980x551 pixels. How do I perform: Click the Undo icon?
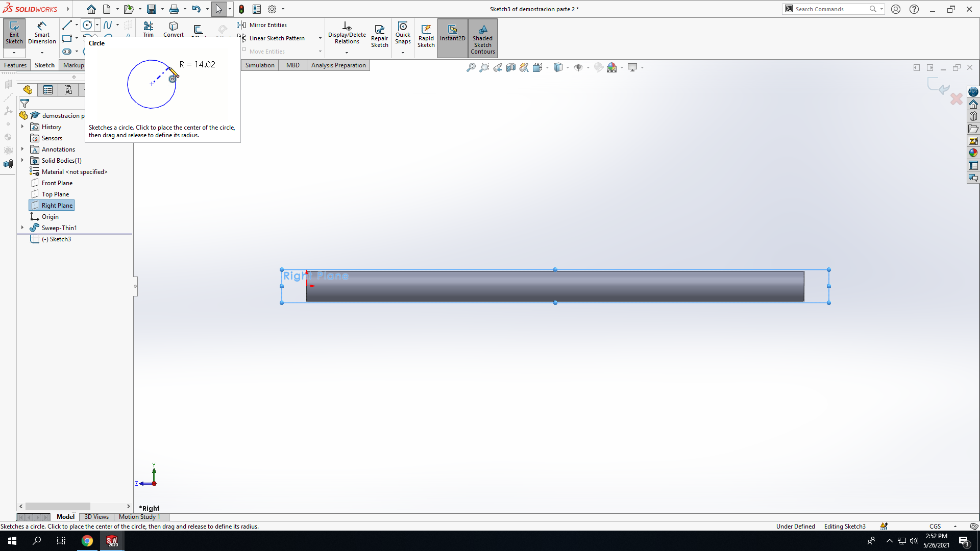click(196, 9)
